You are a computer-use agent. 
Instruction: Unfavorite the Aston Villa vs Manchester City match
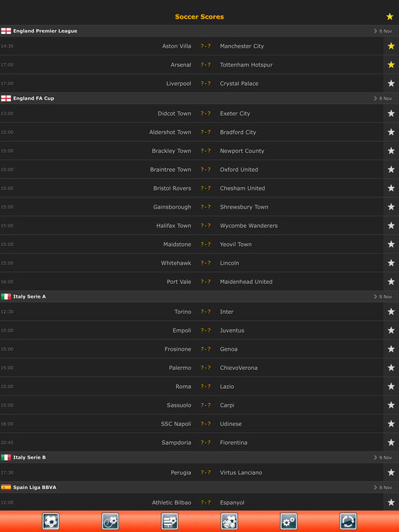point(391,46)
